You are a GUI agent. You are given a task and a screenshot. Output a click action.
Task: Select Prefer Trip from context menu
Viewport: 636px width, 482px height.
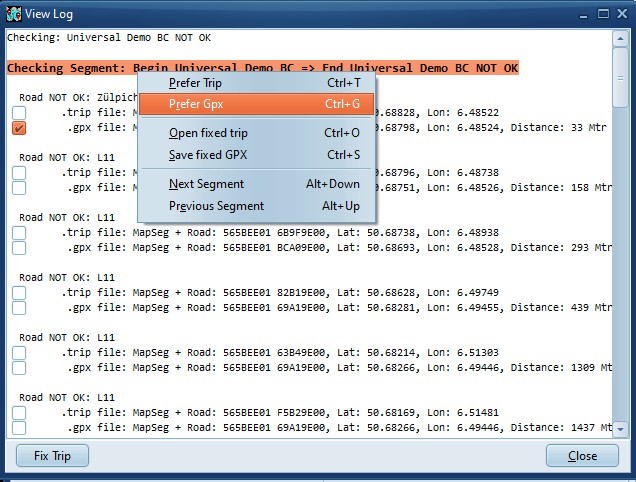tap(196, 83)
